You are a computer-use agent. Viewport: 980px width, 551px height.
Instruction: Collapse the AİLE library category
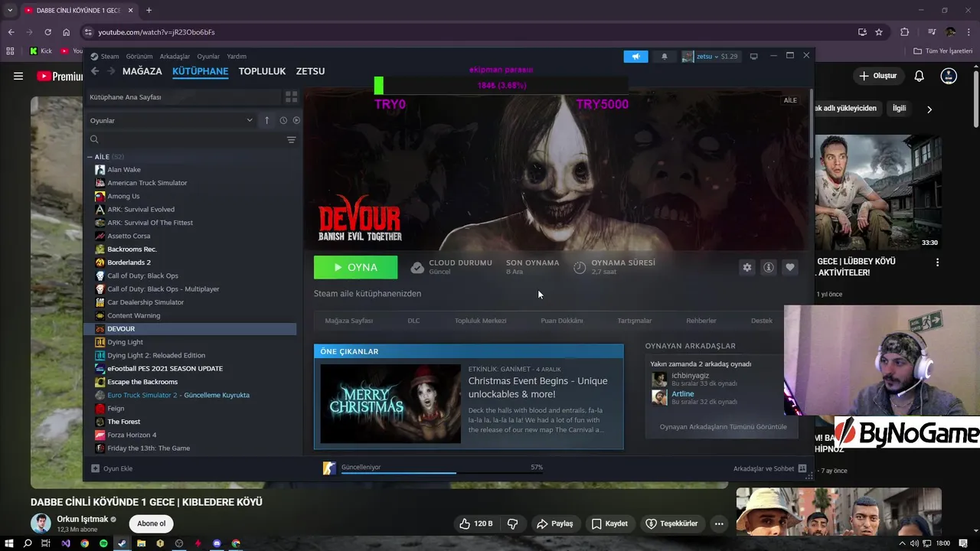pos(90,157)
